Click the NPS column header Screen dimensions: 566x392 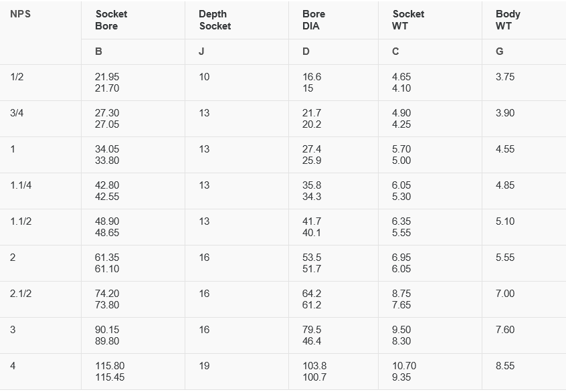[x=21, y=14]
